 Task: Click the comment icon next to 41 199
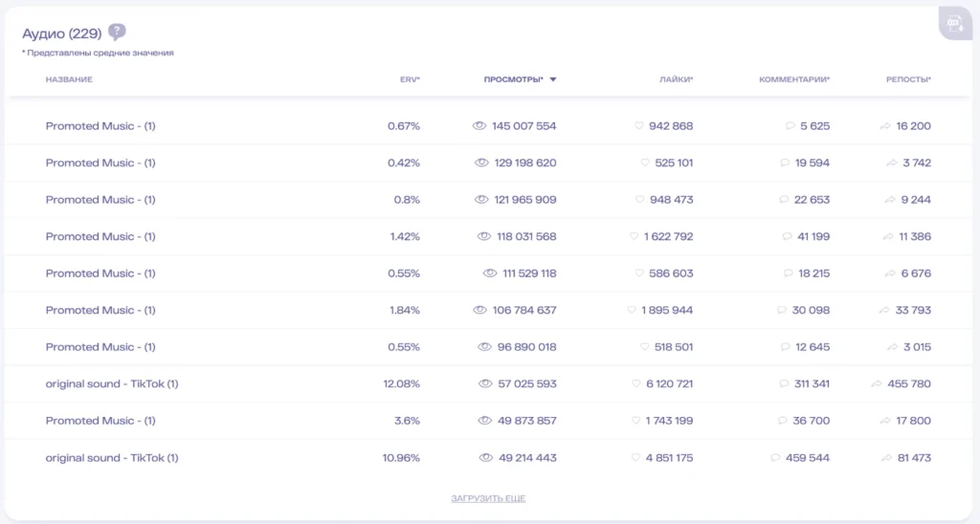click(x=787, y=237)
